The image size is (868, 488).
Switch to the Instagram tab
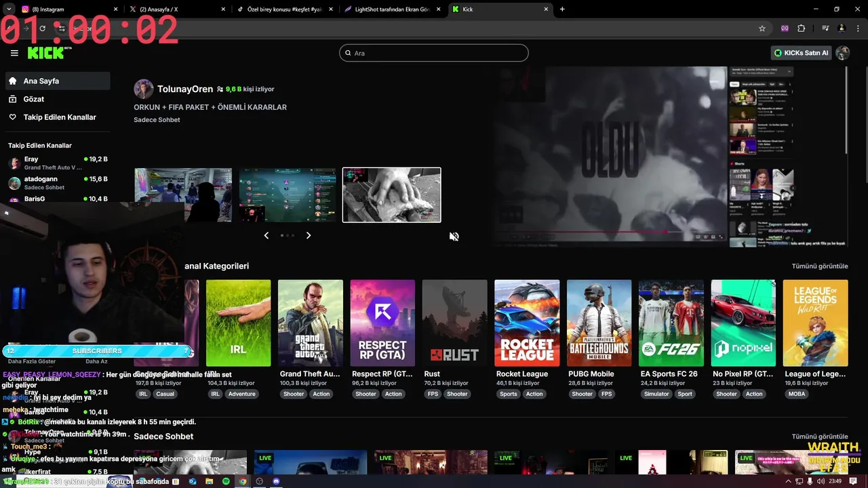(x=68, y=9)
